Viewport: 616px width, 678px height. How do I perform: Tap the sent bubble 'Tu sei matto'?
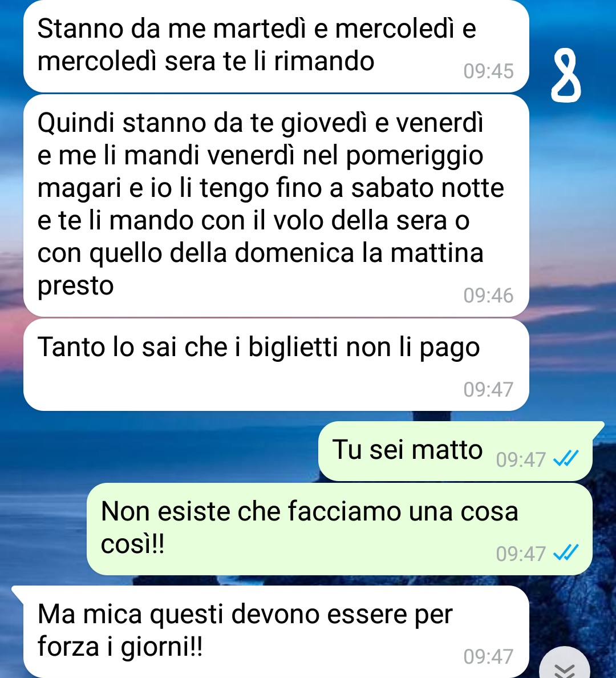pyautogui.click(x=455, y=451)
